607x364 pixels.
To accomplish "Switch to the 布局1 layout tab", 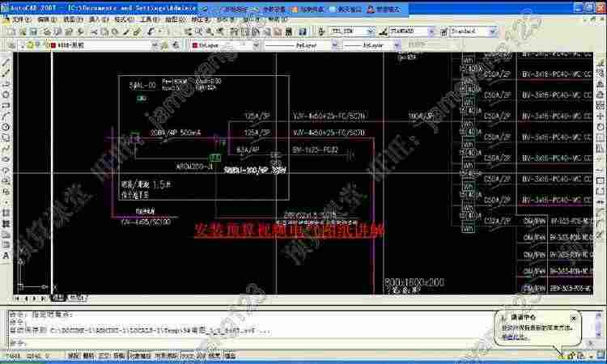I will 77,298.
